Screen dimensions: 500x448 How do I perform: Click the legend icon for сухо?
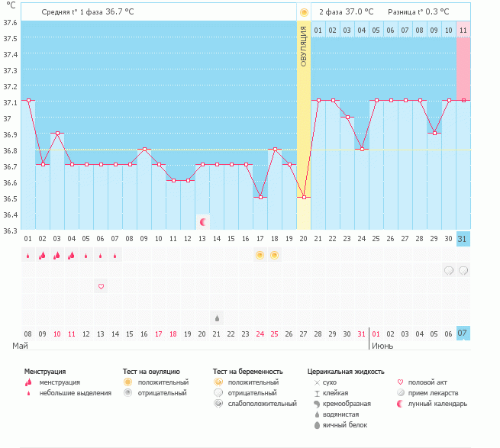point(317,382)
